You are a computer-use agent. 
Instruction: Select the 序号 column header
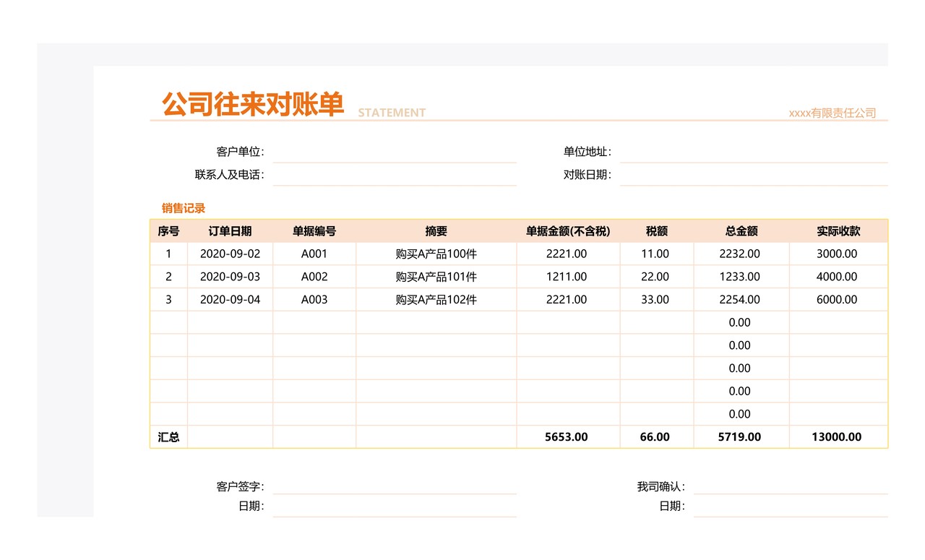(168, 231)
